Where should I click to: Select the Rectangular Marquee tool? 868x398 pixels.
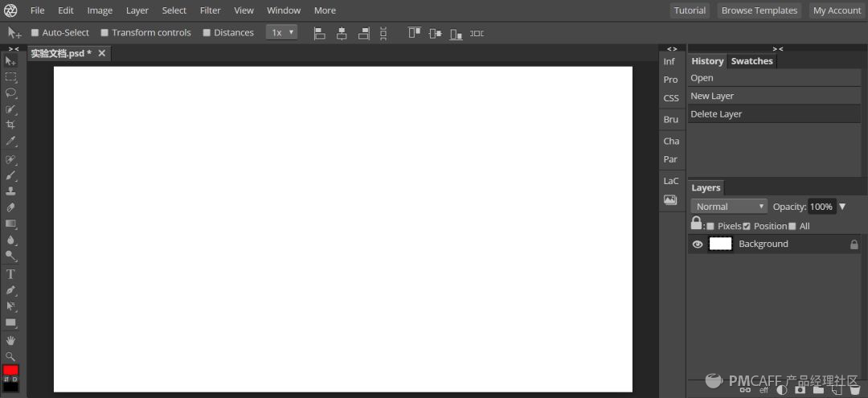coord(10,77)
